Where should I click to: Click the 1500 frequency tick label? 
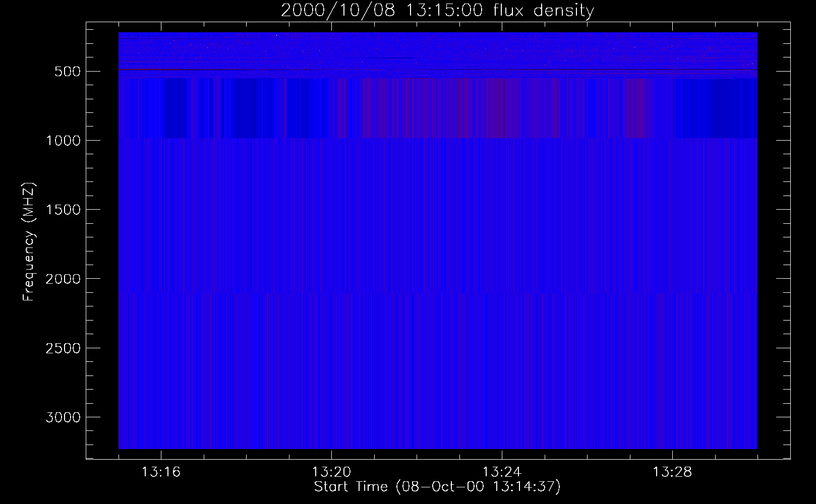click(x=63, y=210)
